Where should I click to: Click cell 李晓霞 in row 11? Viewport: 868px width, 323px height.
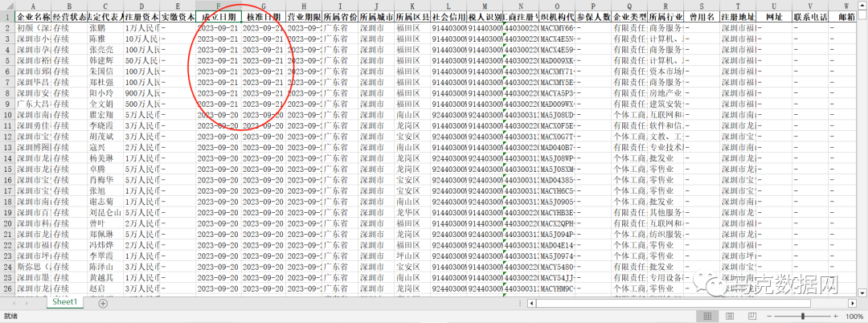pyautogui.click(x=105, y=125)
